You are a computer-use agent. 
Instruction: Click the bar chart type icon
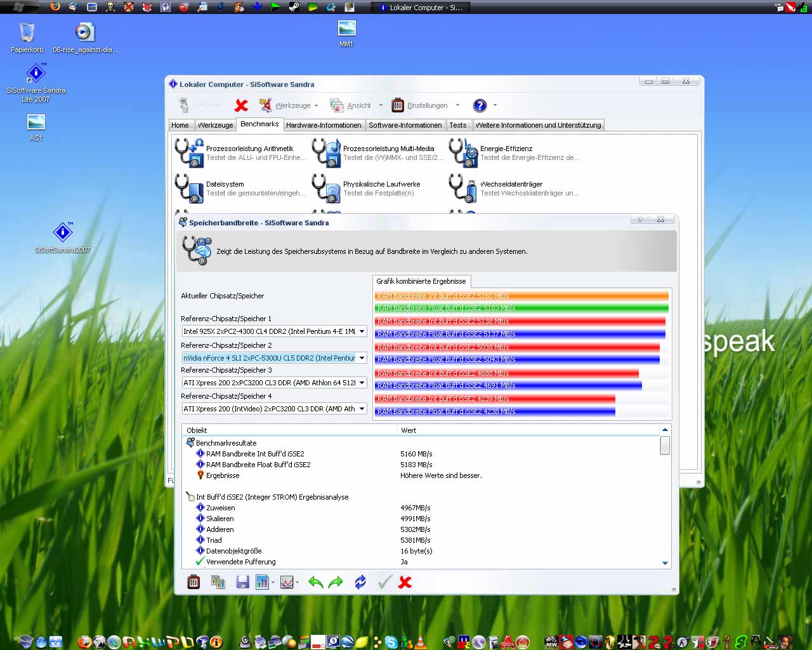coord(262,581)
